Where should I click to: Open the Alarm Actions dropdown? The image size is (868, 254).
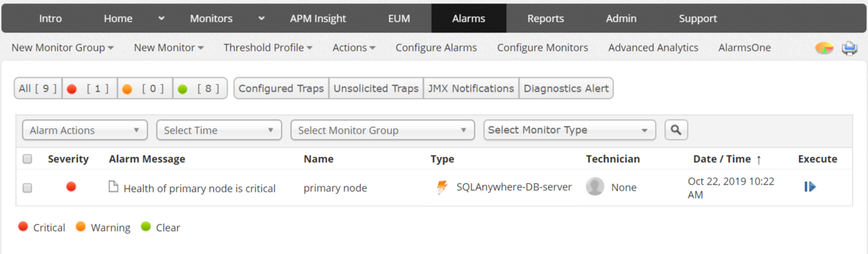[85, 130]
